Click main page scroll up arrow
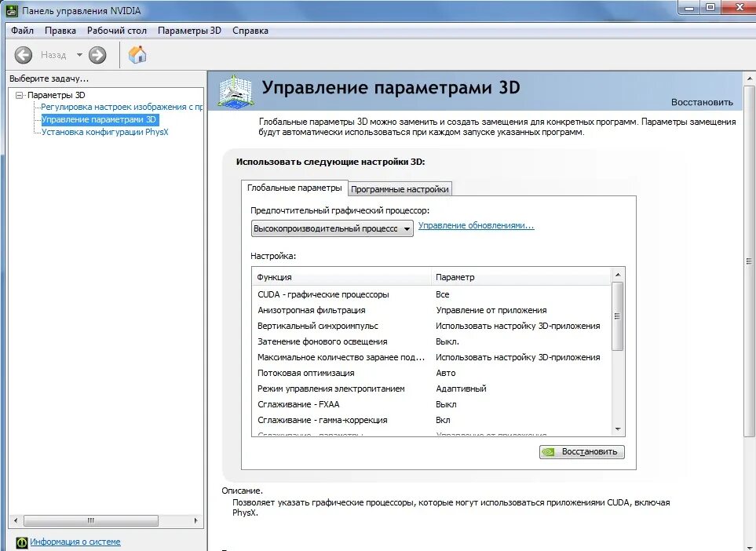The width and height of the screenshot is (756, 551). [749, 78]
